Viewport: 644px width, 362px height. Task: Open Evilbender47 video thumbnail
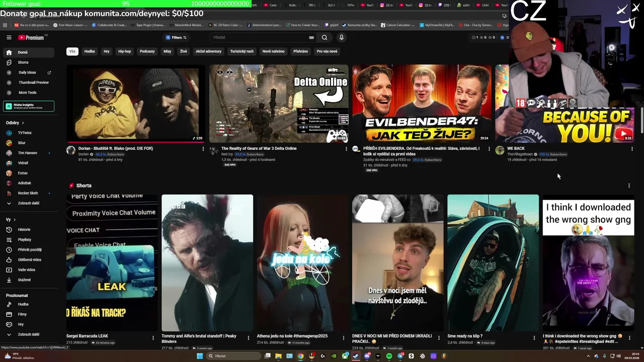point(422,104)
